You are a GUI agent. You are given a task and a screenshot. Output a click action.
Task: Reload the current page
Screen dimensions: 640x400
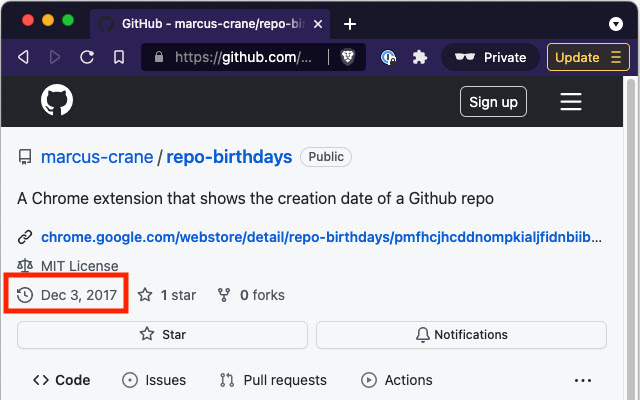[x=87, y=57]
